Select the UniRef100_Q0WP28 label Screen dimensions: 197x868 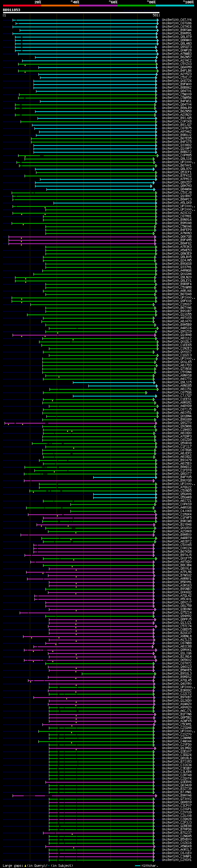pyautogui.click(x=177, y=50)
